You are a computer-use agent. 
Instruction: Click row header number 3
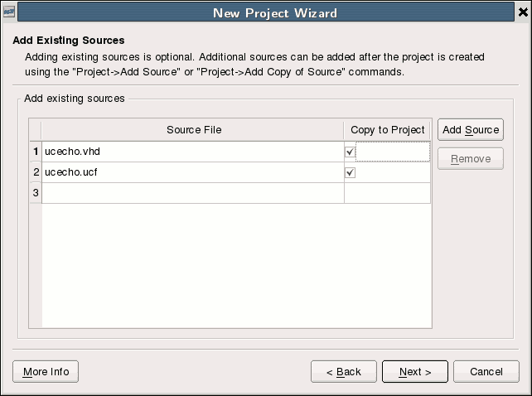[36, 193]
